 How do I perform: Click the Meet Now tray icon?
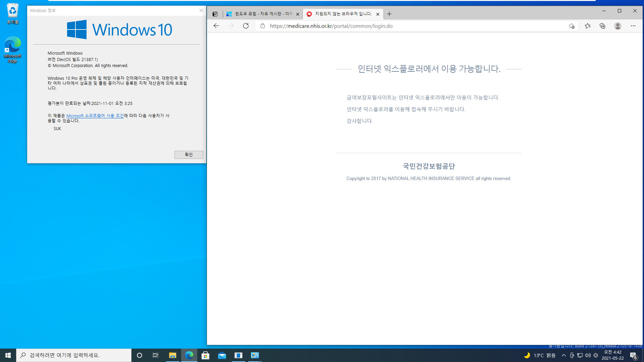pyautogui.click(x=572, y=355)
